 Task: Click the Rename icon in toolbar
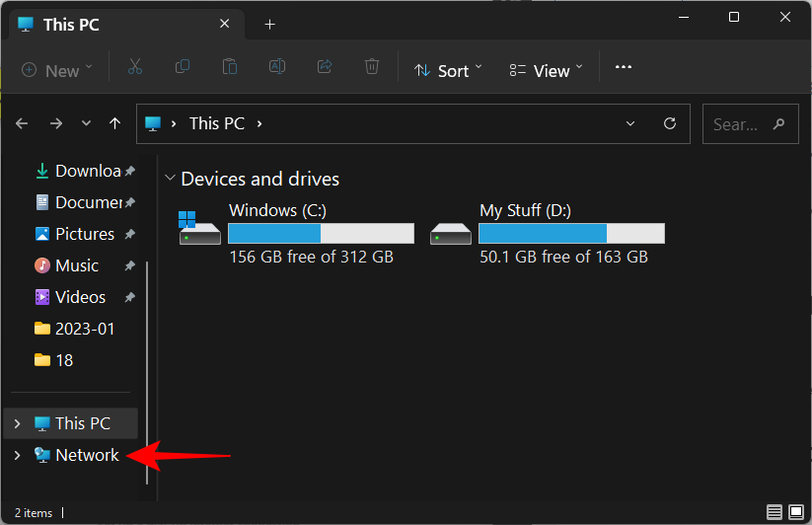pyautogui.click(x=277, y=67)
